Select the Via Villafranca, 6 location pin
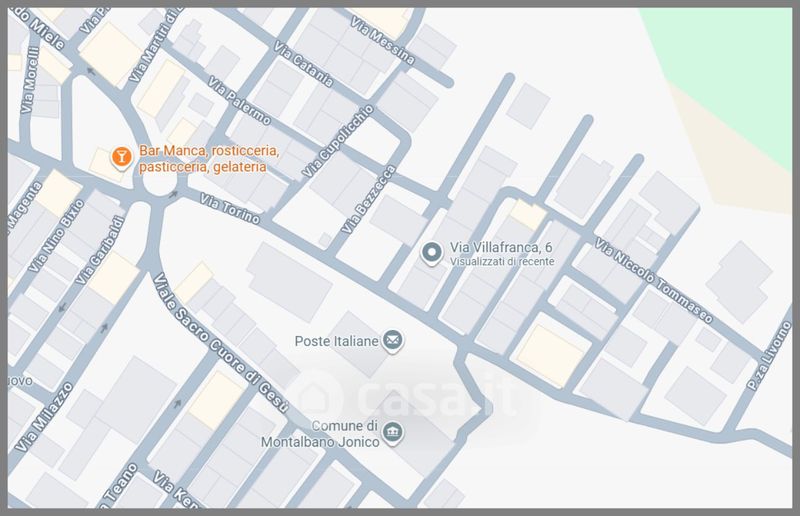This screenshot has width=800, height=516. [x=431, y=254]
